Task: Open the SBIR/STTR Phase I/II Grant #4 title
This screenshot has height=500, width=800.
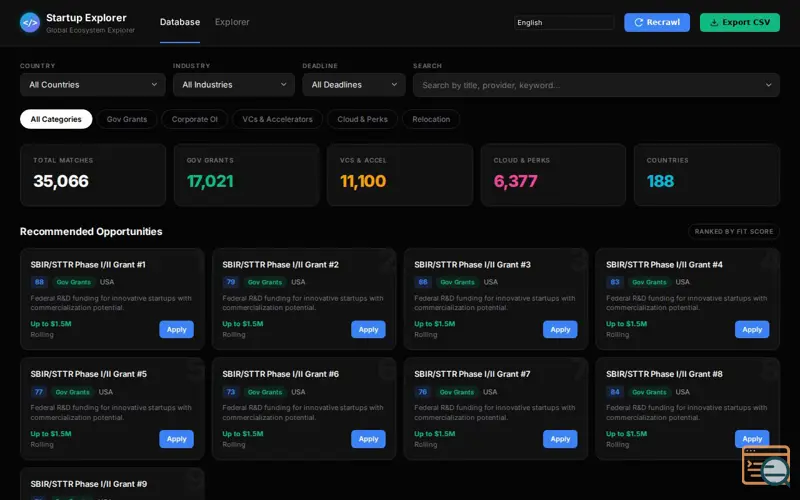Action: point(664,264)
